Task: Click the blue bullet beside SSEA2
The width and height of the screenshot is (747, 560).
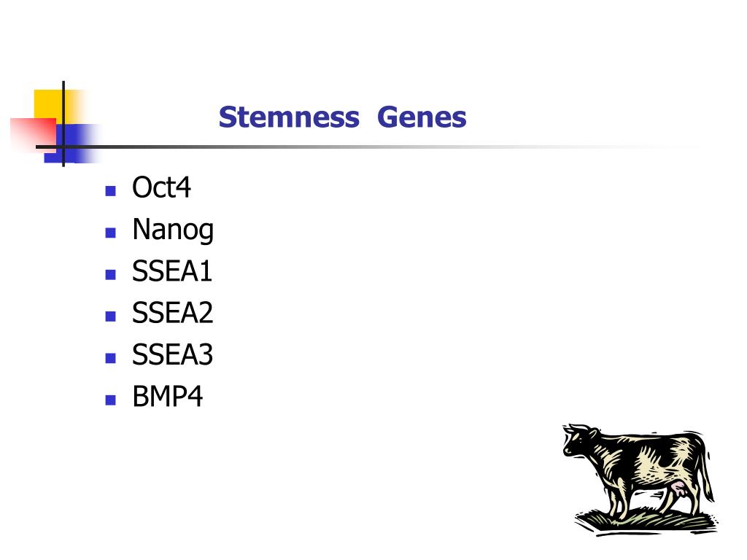Action: pos(111,316)
